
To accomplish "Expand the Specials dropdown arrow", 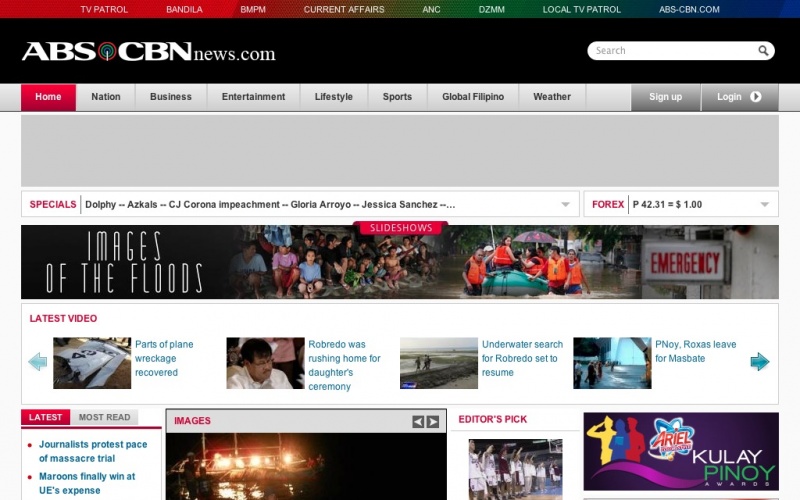I will 565,205.
